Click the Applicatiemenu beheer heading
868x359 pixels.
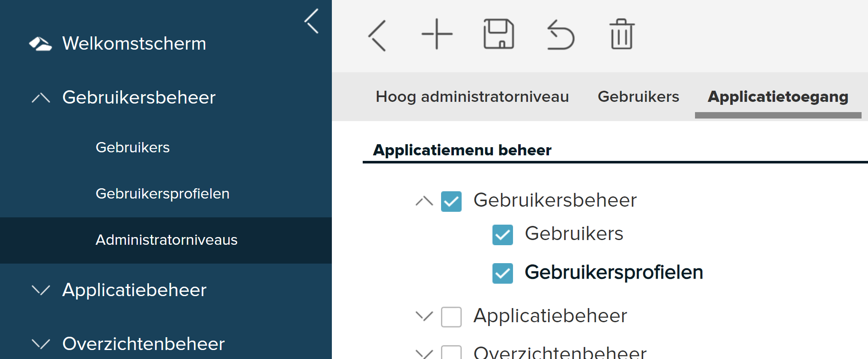click(462, 150)
